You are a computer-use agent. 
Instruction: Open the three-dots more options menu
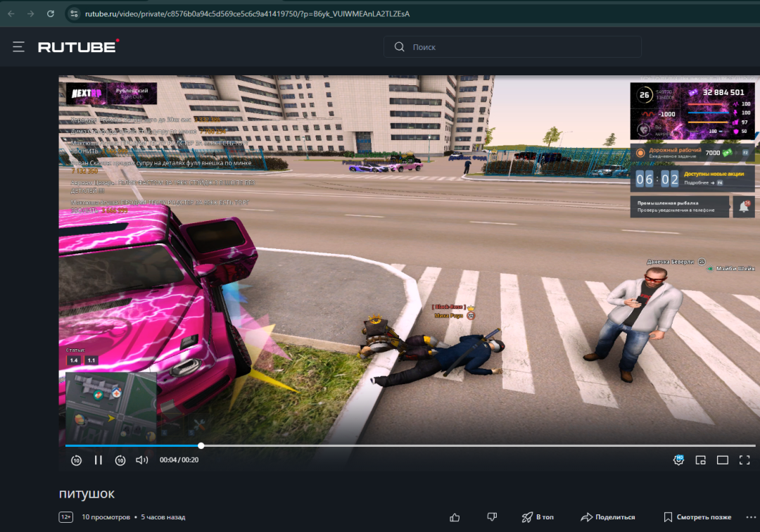[x=751, y=517]
